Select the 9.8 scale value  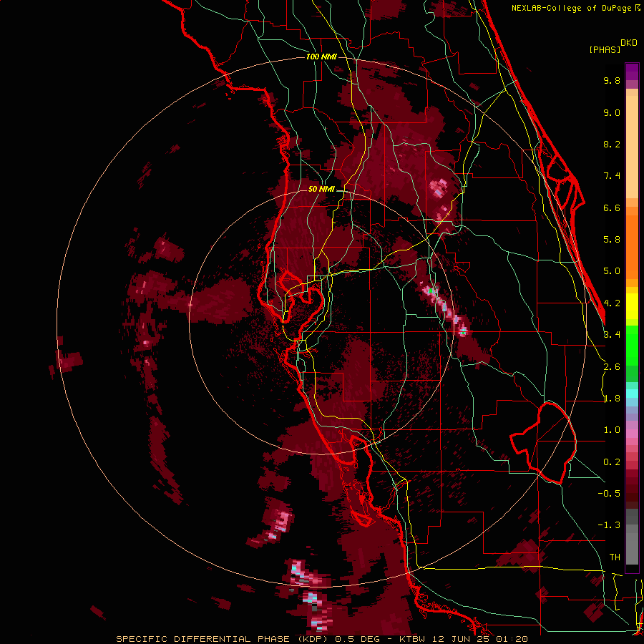pyautogui.click(x=612, y=80)
